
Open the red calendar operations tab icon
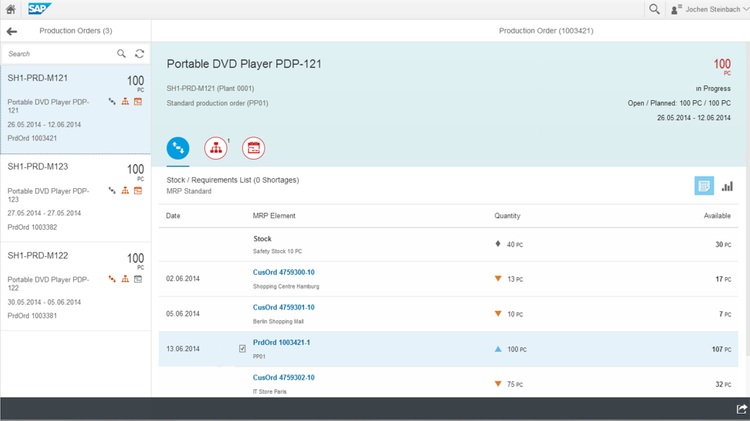click(254, 148)
